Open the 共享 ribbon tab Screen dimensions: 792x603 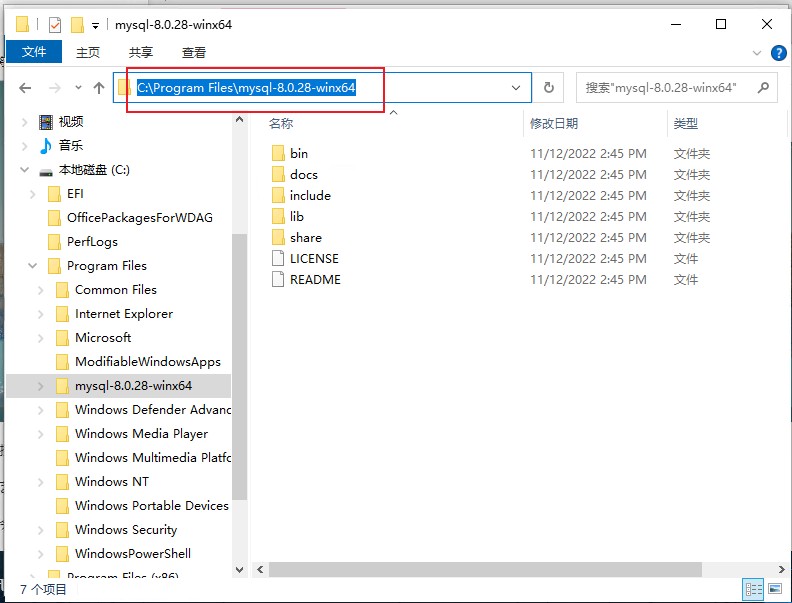coord(141,52)
